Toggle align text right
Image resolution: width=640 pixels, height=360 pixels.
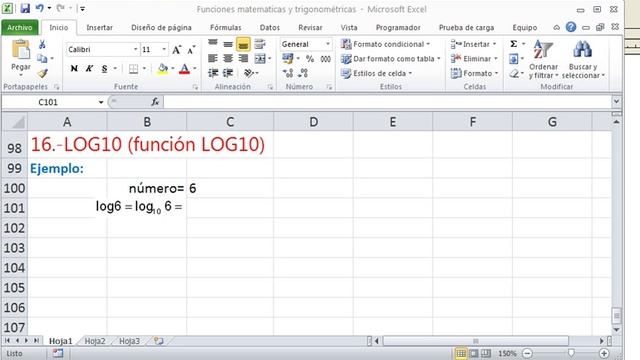click(x=243, y=59)
